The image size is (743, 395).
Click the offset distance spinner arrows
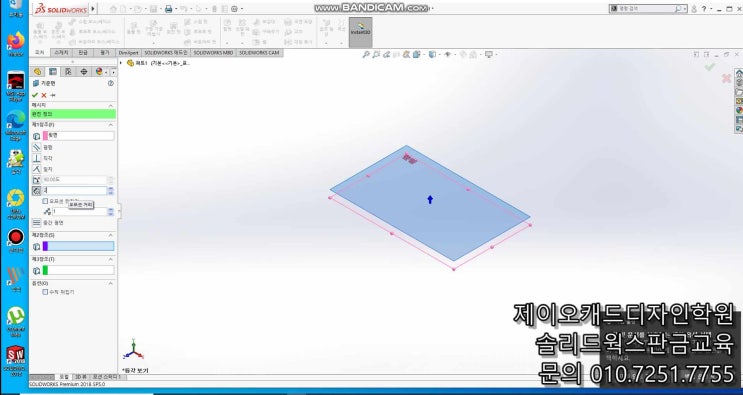pyautogui.click(x=111, y=191)
